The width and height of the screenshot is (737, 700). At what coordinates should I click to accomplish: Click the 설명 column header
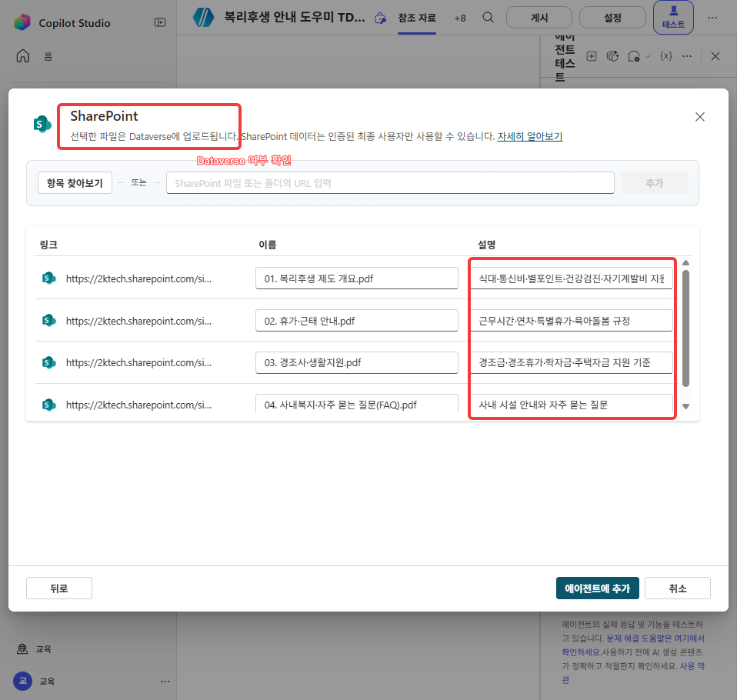pos(486,245)
